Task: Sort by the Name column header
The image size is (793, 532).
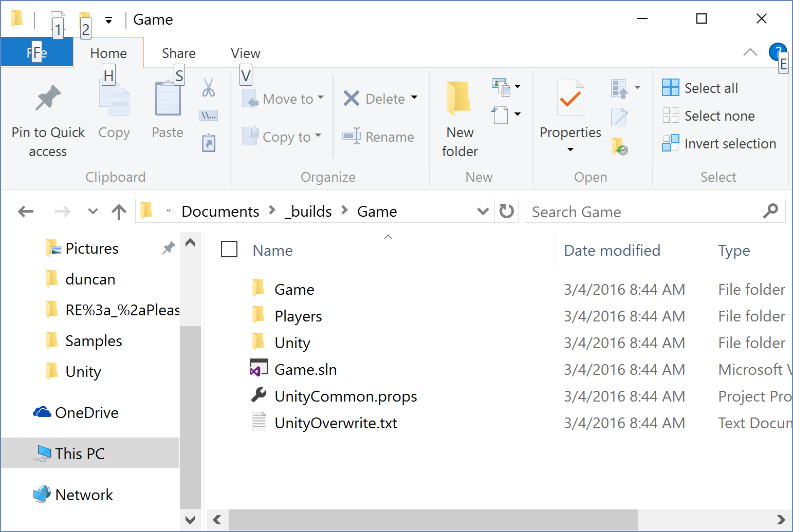Action: [272, 250]
